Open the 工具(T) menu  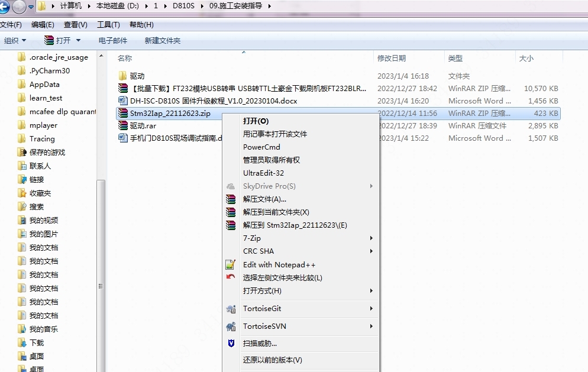pyautogui.click(x=108, y=25)
